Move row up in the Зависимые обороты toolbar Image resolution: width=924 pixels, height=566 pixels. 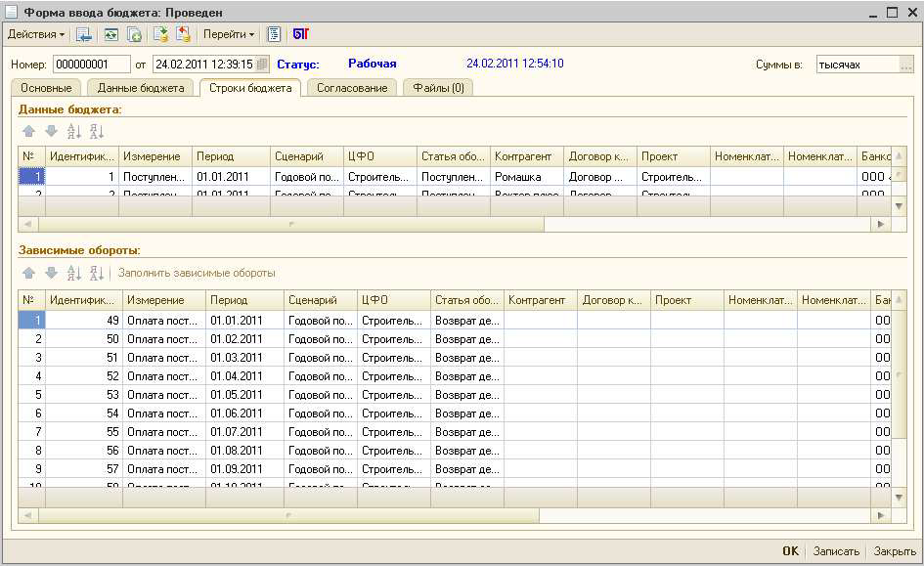28,273
